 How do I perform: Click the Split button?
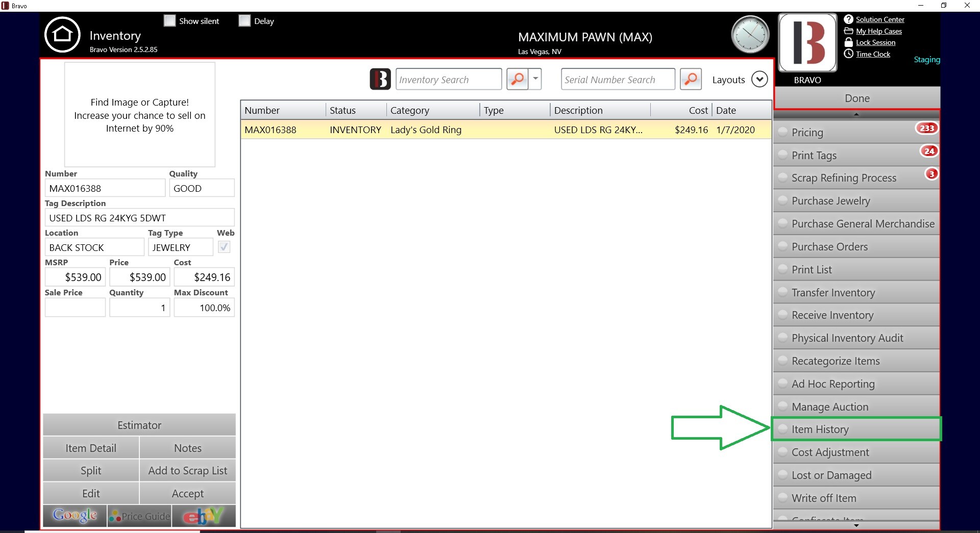click(x=91, y=470)
